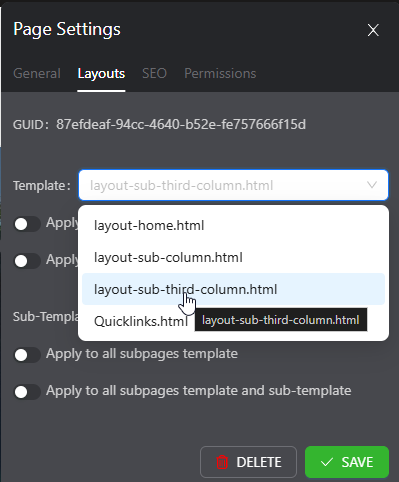Click the SAVE button
The image size is (399, 482).
click(347, 462)
